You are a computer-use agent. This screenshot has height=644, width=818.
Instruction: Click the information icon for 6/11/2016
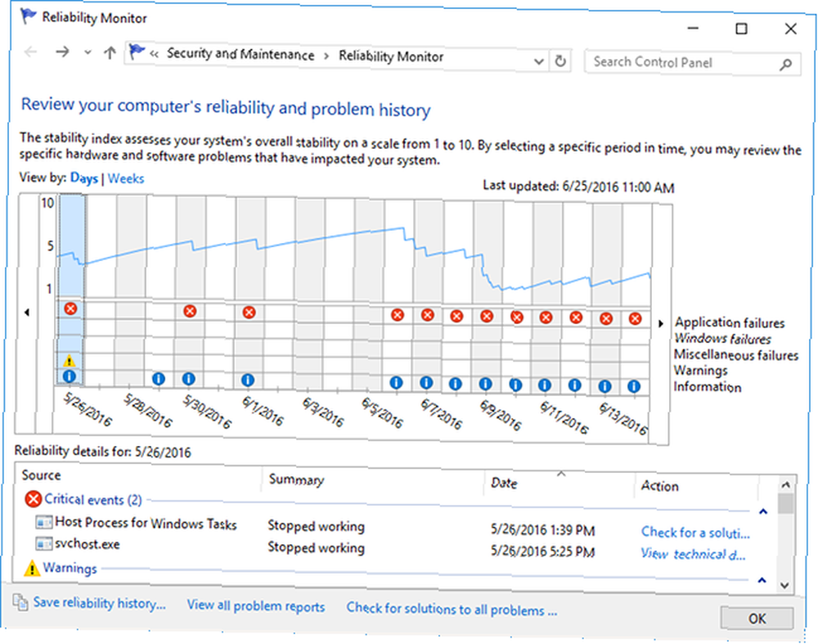tap(545, 385)
